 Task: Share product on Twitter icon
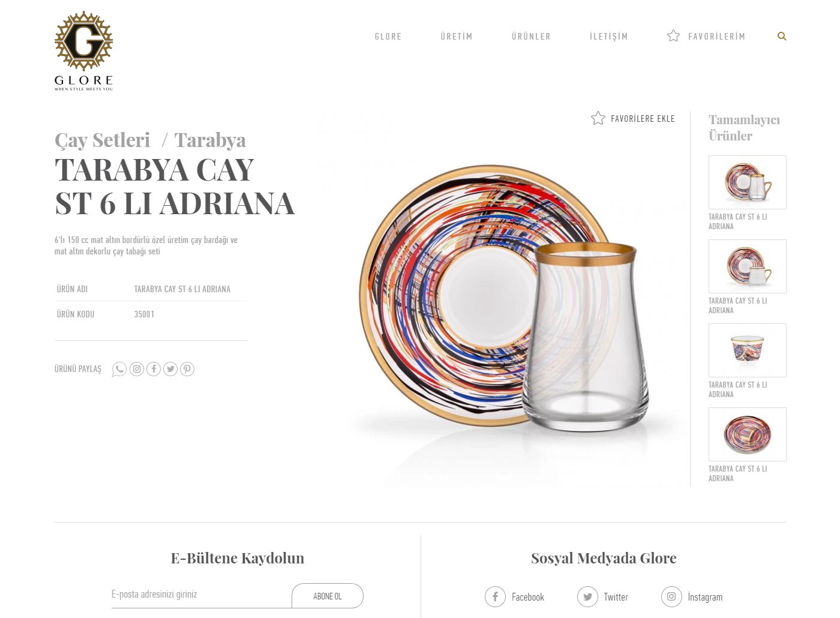tap(170, 369)
